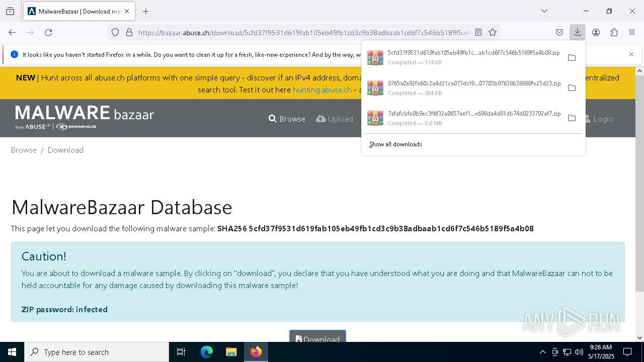Go back to the previous page

[x=12, y=32]
